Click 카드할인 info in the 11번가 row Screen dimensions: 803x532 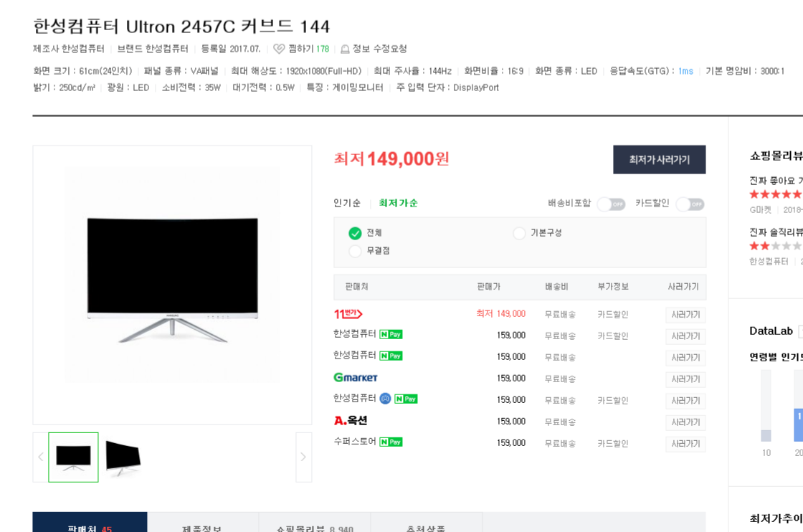613,314
